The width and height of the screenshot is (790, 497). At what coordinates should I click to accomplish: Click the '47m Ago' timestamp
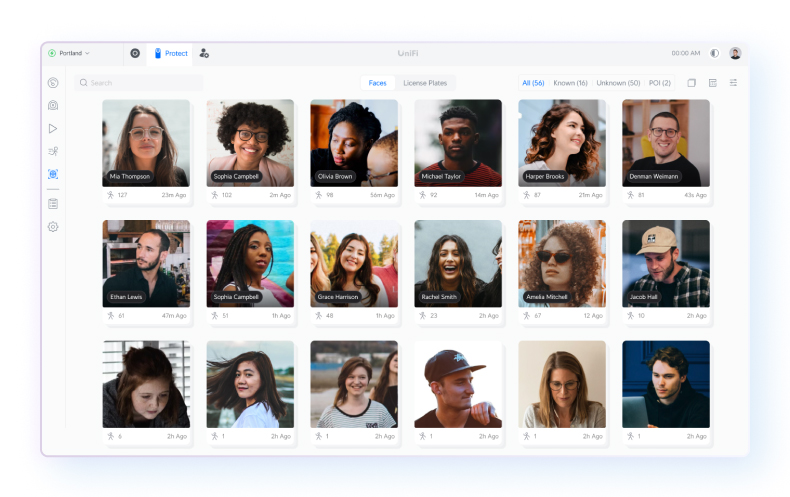pos(174,316)
